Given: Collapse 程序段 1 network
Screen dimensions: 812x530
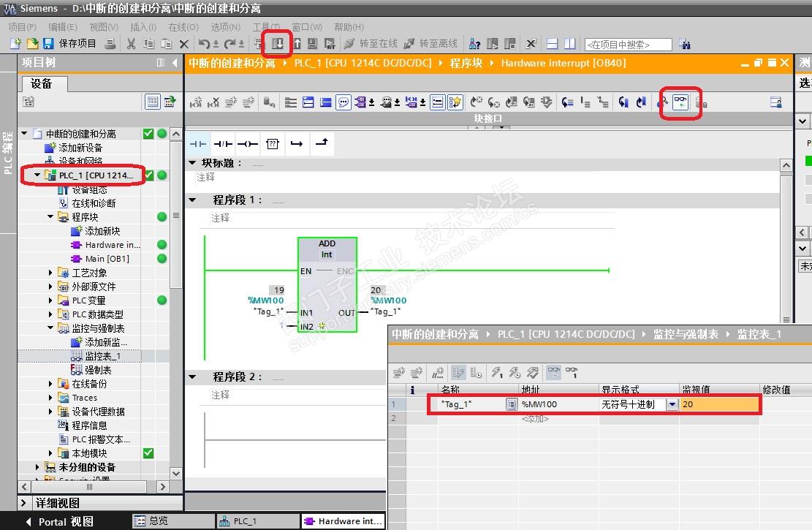Looking at the screenshot, I should point(193,200).
